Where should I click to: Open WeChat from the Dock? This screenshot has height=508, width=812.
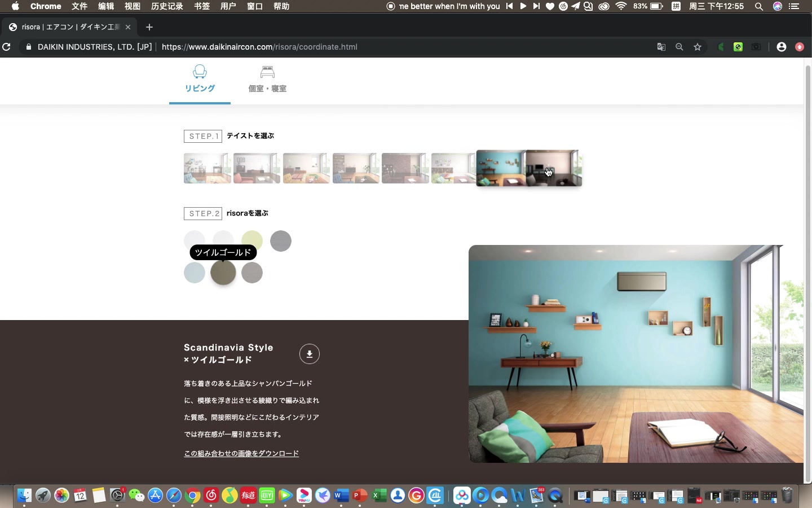pyautogui.click(x=136, y=496)
